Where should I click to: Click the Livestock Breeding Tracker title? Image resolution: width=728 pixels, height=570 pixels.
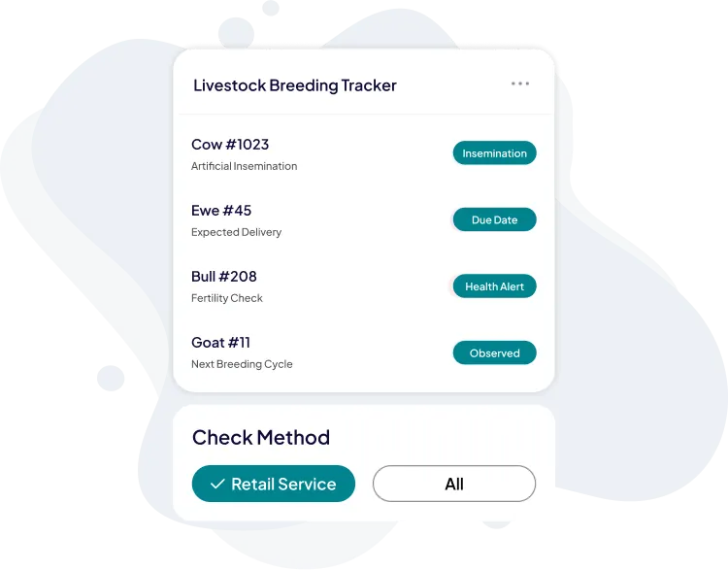(295, 85)
